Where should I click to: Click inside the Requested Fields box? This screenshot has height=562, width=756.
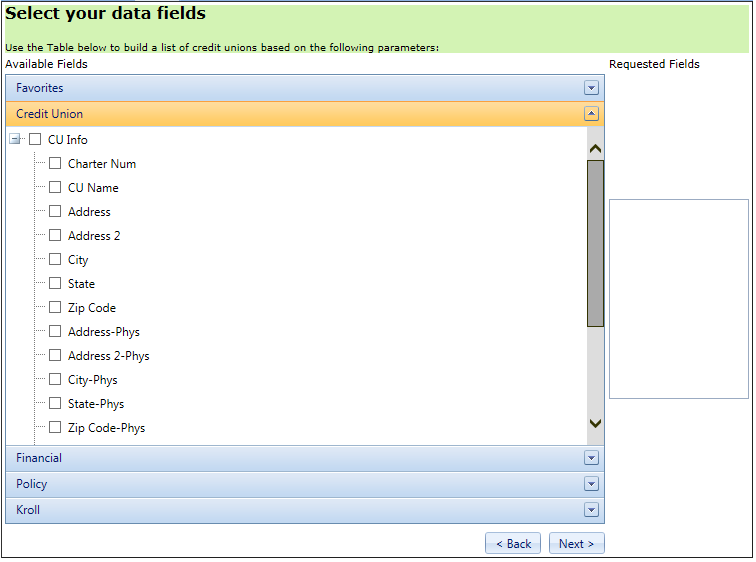tap(678, 298)
